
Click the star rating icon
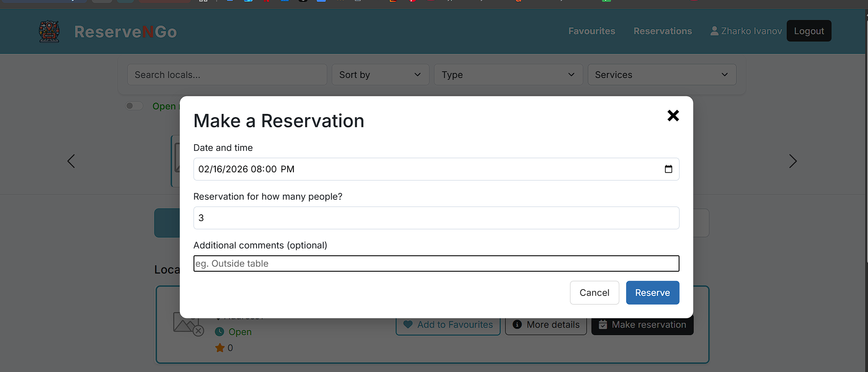[x=220, y=348]
